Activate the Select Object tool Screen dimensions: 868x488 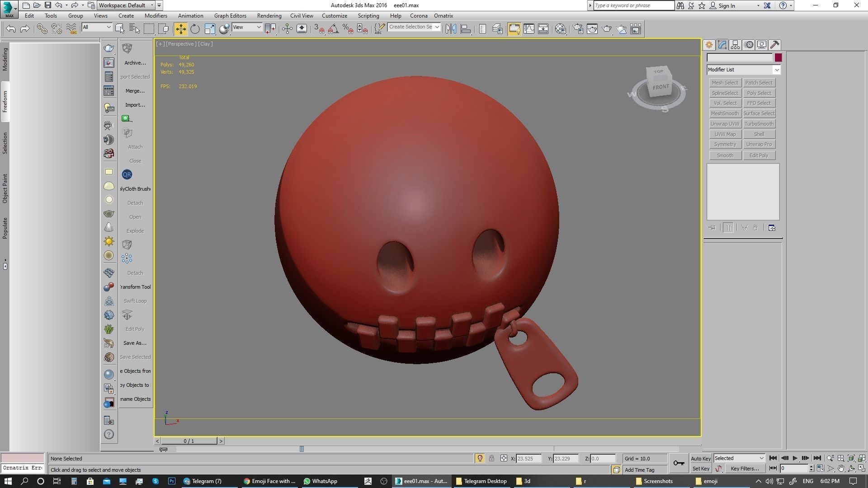pyautogui.click(x=120, y=29)
